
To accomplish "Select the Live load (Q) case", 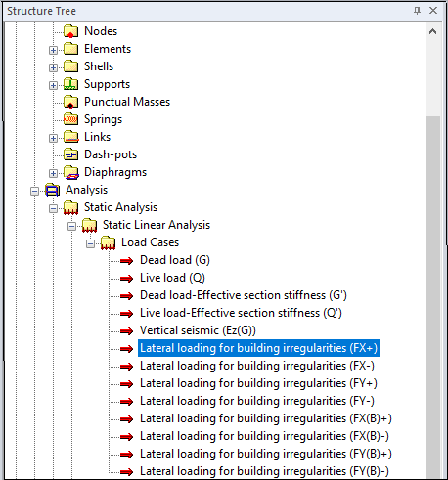I will [x=172, y=278].
